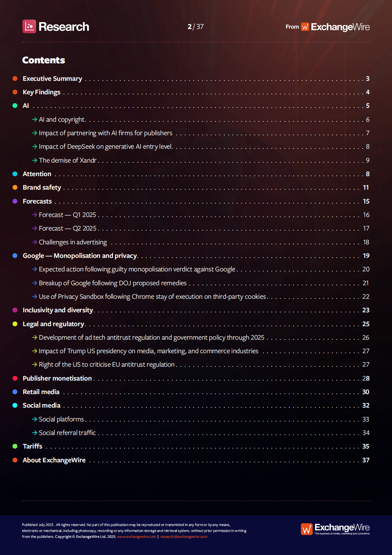Click research@exchangewire.com email link
392x555 pixels.
pos(184,537)
